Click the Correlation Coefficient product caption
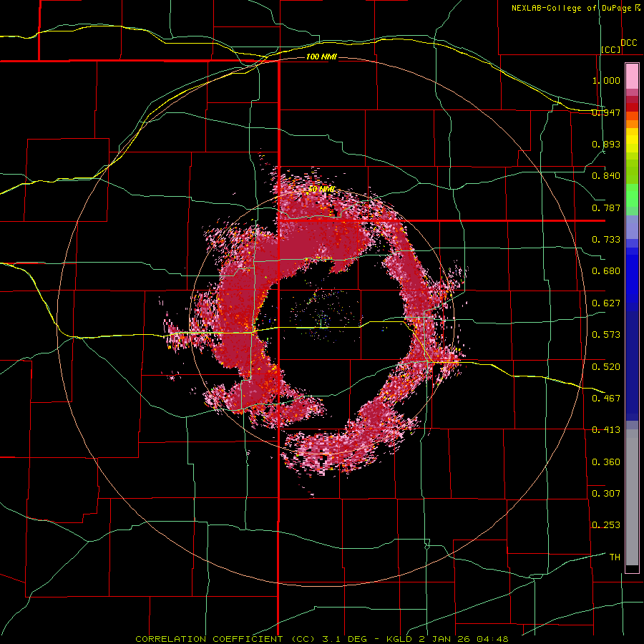Image resolution: width=644 pixels, height=644 pixels. click(x=322, y=639)
